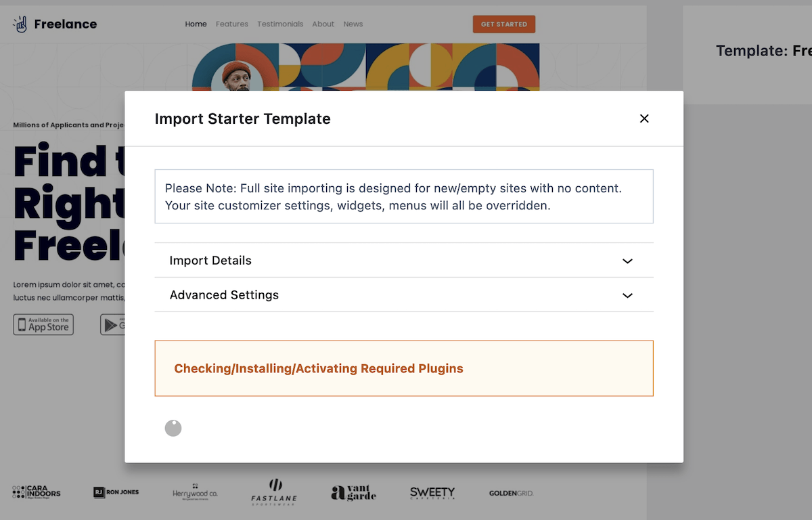The height and width of the screenshot is (520, 812).
Task: Close the Import Starter Template dialog
Action: pyautogui.click(x=644, y=118)
